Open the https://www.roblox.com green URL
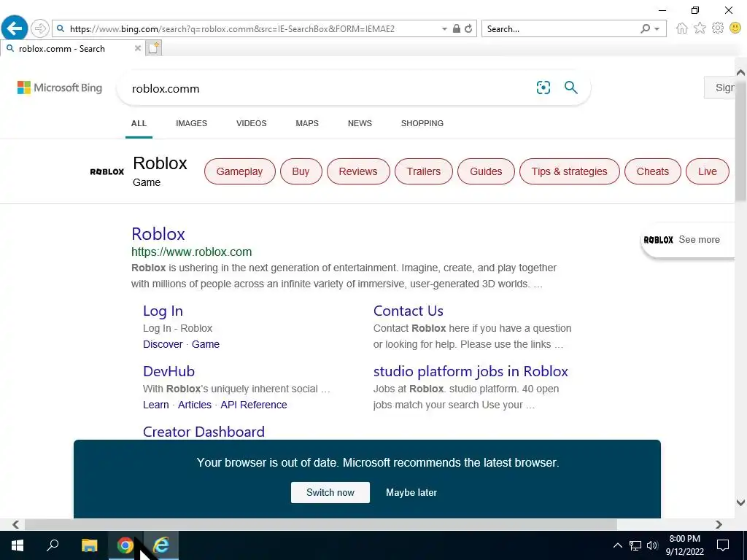Image resolution: width=747 pixels, height=560 pixels. tap(192, 252)
